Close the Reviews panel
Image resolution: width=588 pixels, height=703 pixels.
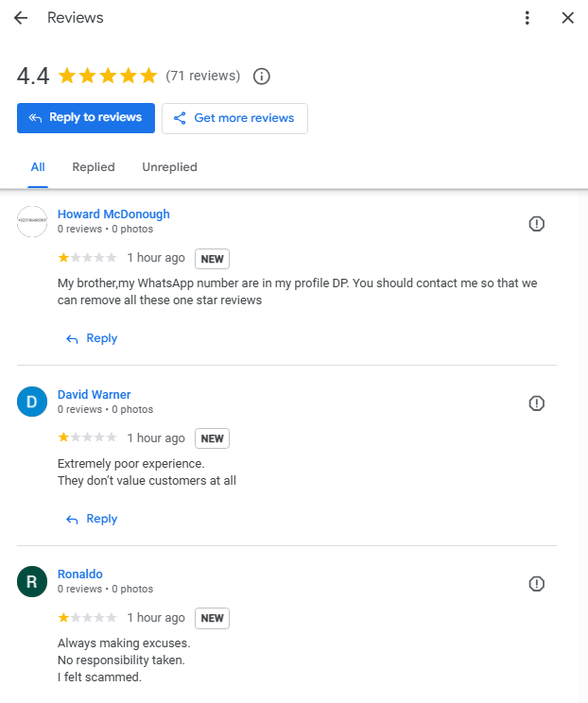coord(567,18)
